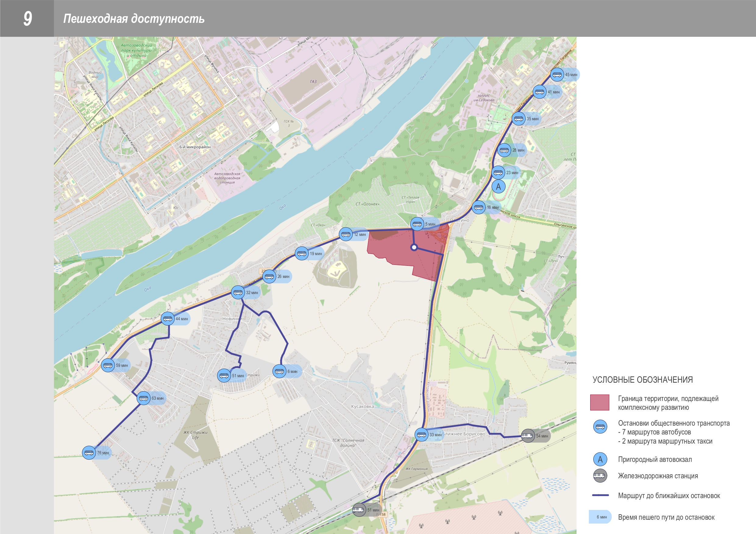Click the bus stop icon marked 76 мин
Viewport: 756px width, 534px height.
coord(89,453)
